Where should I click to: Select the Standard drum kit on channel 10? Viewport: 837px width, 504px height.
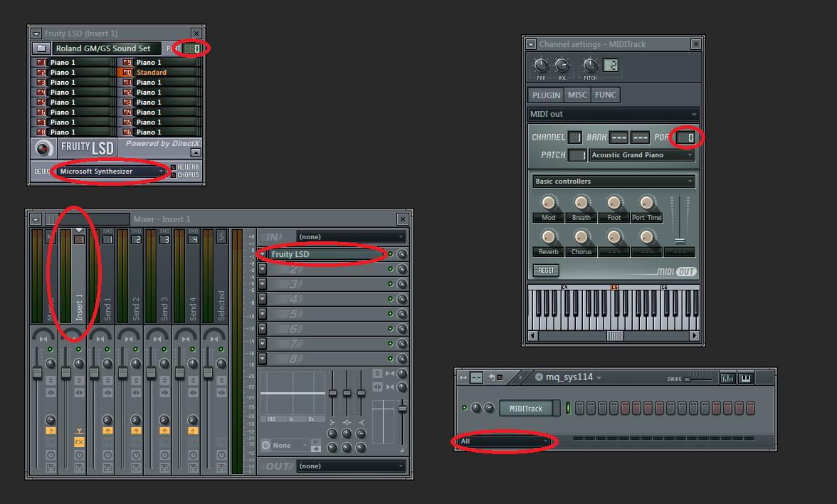tap(159, 72)
